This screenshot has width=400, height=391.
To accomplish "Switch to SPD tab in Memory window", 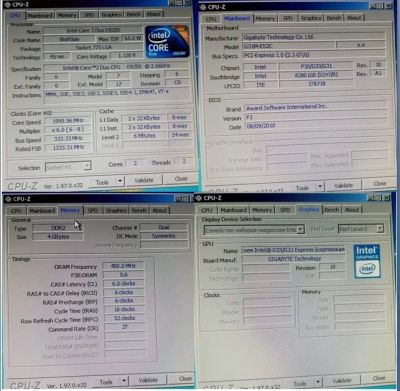I will coord(93,210).
